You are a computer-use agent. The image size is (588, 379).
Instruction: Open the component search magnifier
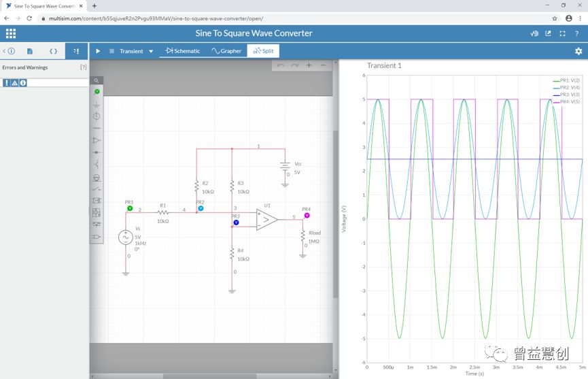(x=97, y=80)
